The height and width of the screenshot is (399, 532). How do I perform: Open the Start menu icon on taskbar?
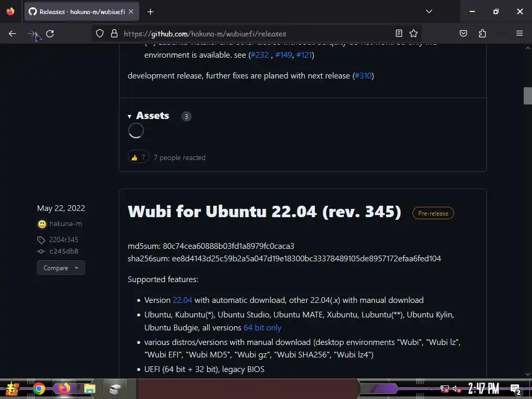coord(12,389)
